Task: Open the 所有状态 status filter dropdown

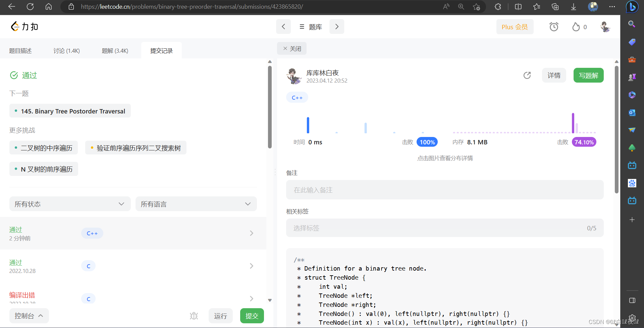Action: coord(70,204)
